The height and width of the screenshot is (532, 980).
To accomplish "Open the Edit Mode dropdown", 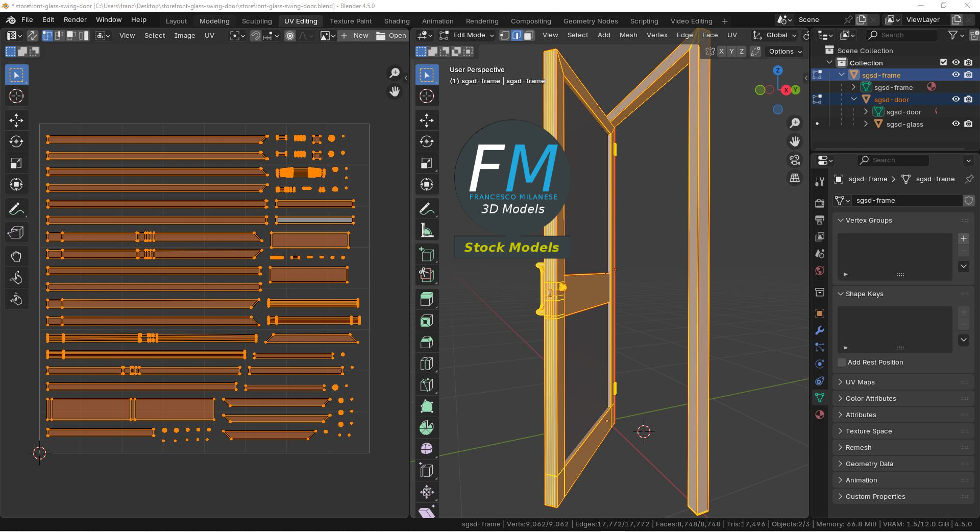I will tap(468, 35).
